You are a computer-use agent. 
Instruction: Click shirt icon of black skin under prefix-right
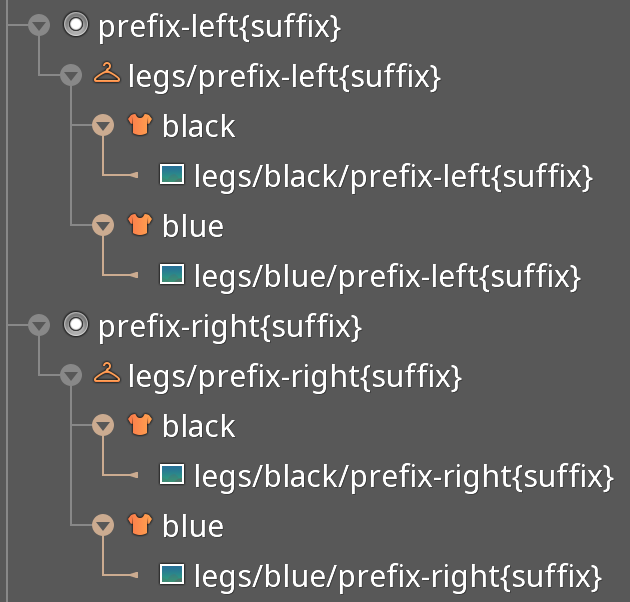[140, 424]
